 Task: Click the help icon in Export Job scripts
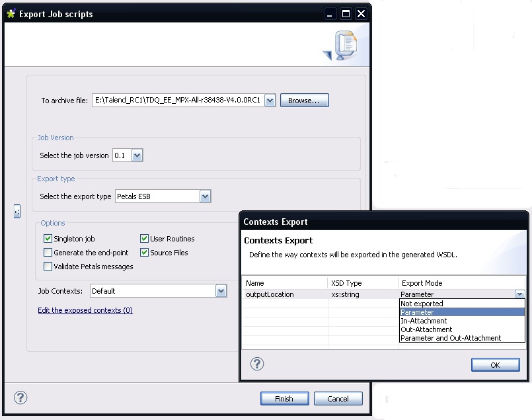20,398
